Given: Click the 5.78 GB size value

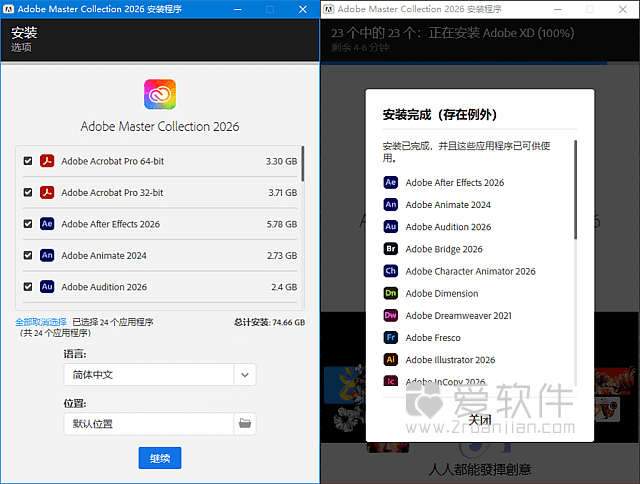Looking at the screenshot, I should coord(282,224).
